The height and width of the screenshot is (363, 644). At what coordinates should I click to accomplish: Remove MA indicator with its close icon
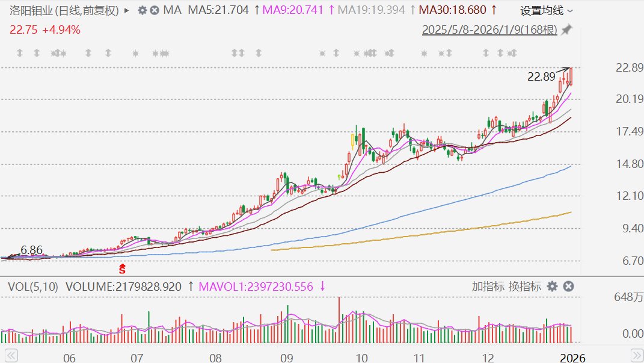[x=155, y=10]
